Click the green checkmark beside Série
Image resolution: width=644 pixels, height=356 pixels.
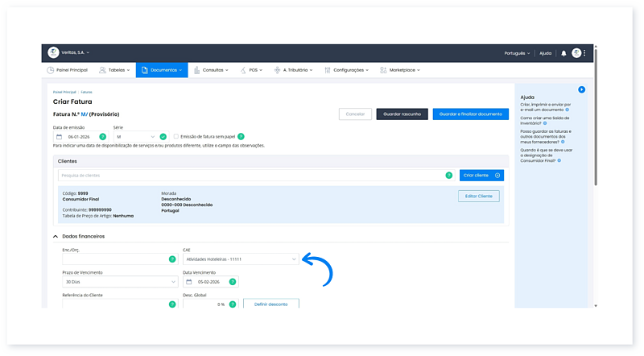163,137
